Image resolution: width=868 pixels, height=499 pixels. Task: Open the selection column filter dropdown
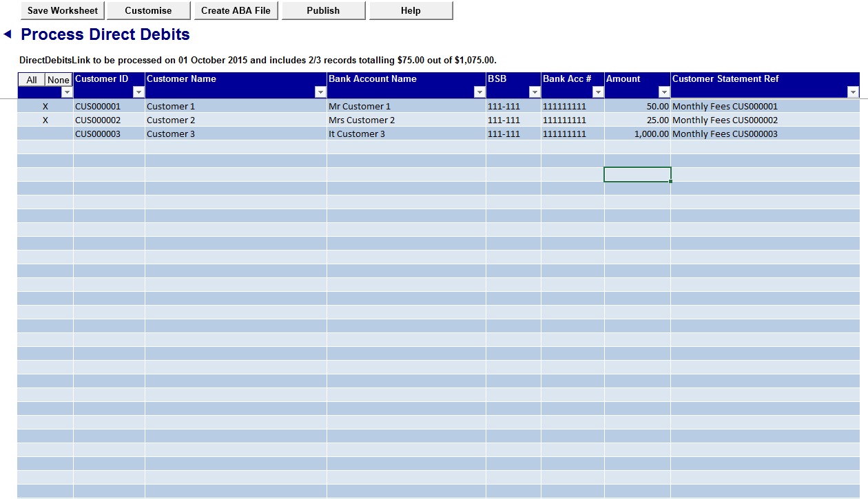click(x=67, y=92)
